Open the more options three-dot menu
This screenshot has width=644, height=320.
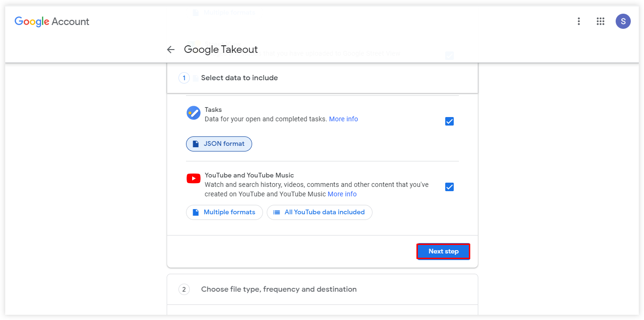(x=578, y=21)
